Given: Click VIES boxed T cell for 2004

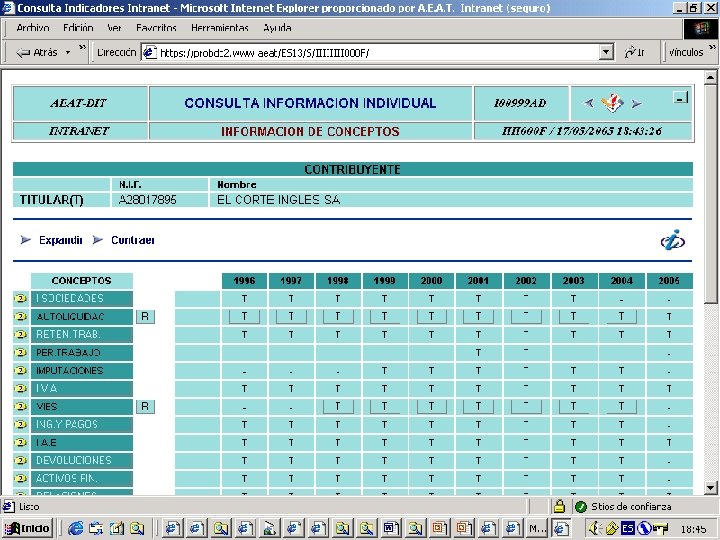Looking at the screenshot, I should 621,406.
